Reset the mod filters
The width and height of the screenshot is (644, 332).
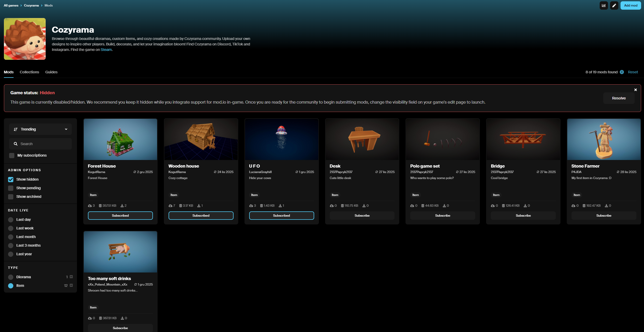pos(633,72)
